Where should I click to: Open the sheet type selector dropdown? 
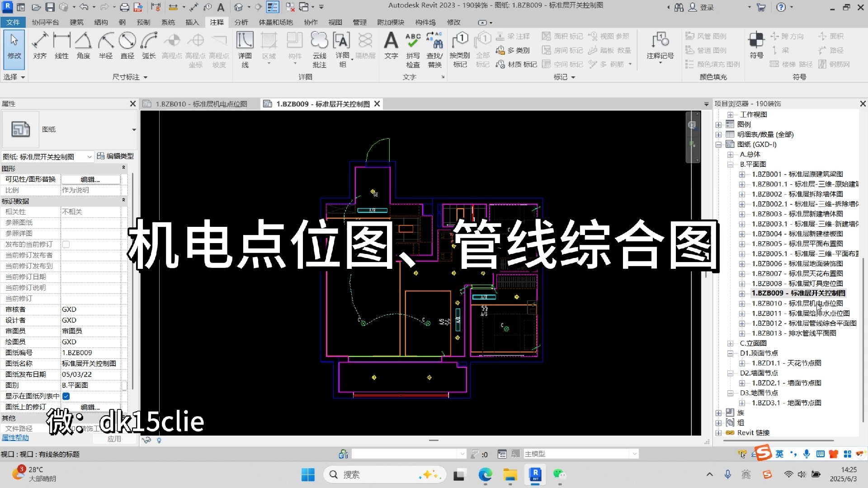(89, 156)
